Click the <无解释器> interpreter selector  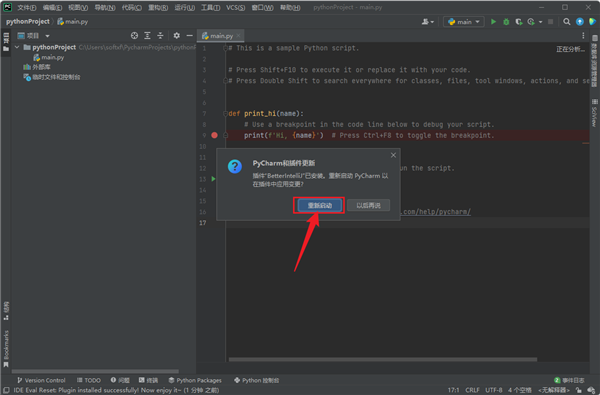pos(554,390)
